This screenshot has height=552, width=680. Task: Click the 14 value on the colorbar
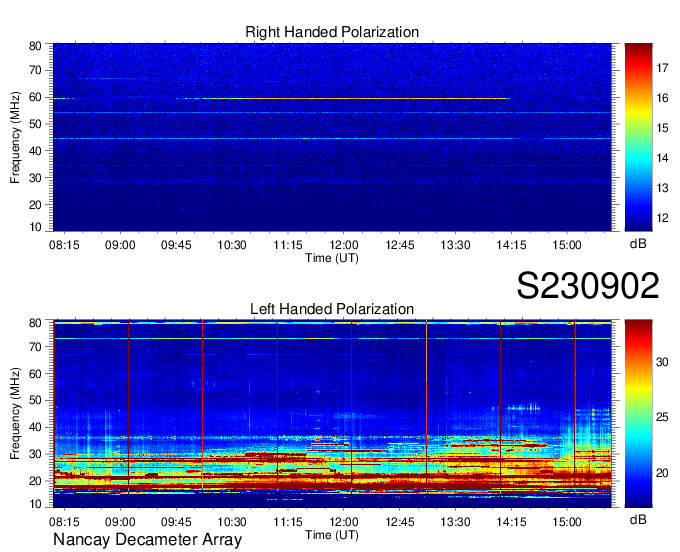[x=662, y=158]
